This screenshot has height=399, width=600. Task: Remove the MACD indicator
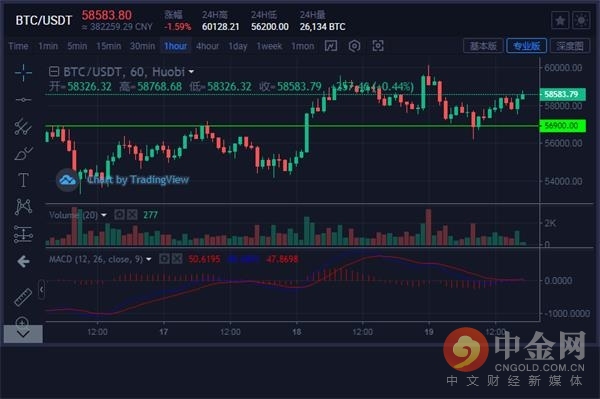pos(177,259)
